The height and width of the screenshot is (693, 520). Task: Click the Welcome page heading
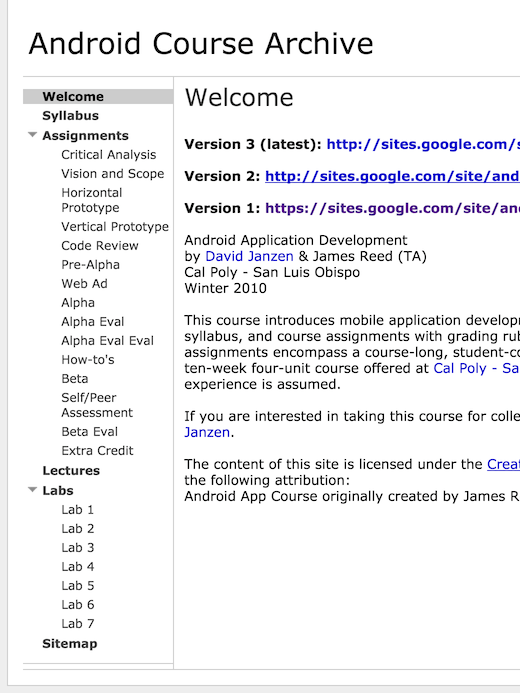tap(239, 98)
